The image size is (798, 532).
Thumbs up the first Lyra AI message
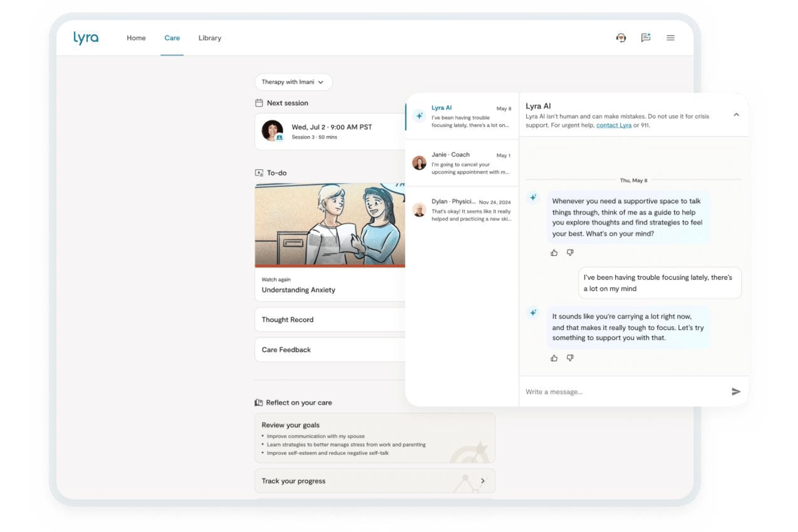click(554, 253)
